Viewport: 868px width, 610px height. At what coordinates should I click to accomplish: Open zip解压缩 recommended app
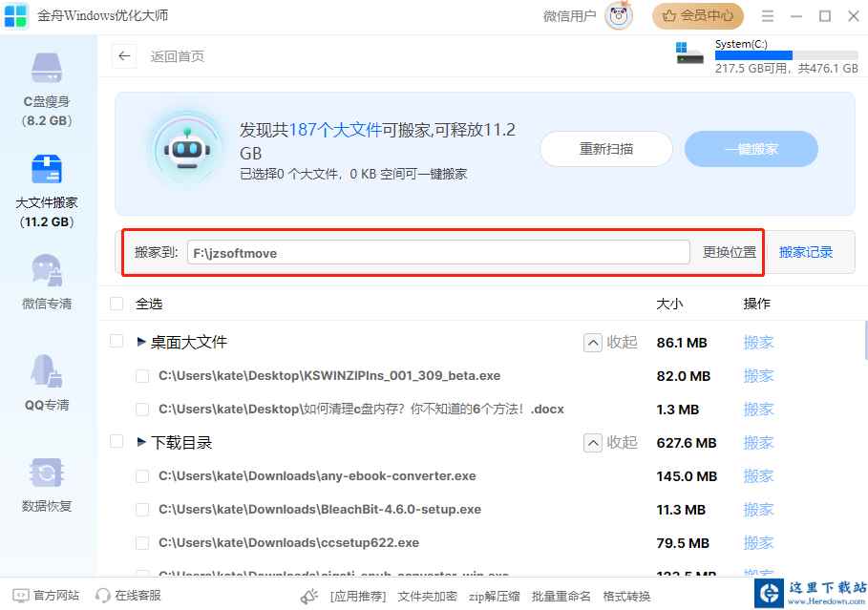[494, 597]
